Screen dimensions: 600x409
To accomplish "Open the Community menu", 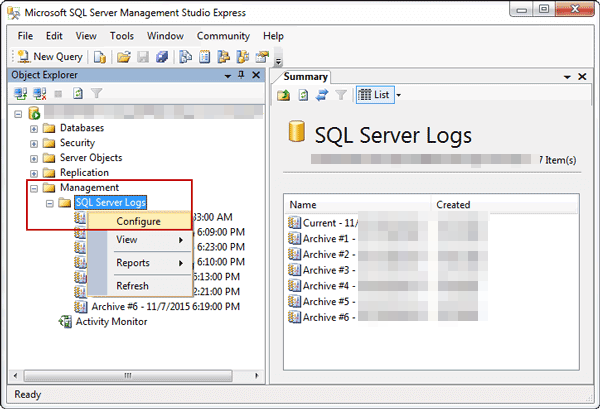I will pyautogui.click(x=223, y=36).
